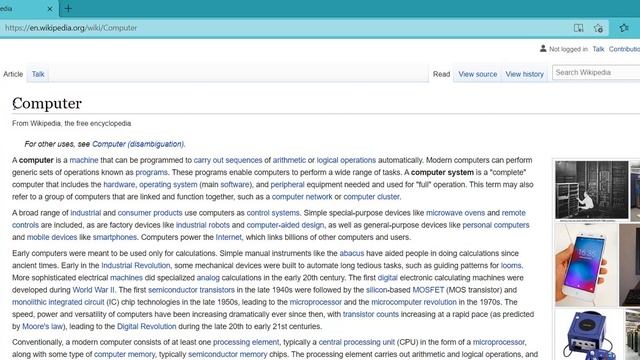This screenshot has width=640, height=360.
Task: Open the Contributions link at top right
Action: point(624,49)
